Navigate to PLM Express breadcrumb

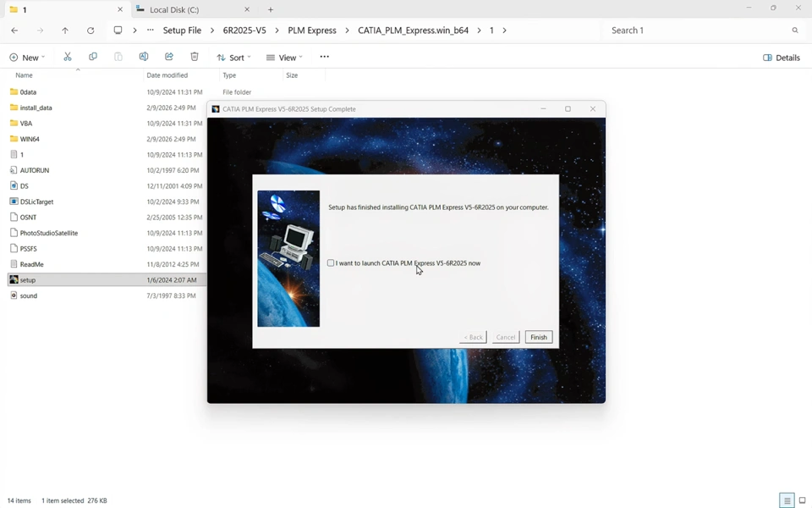(x=312, y=30)
